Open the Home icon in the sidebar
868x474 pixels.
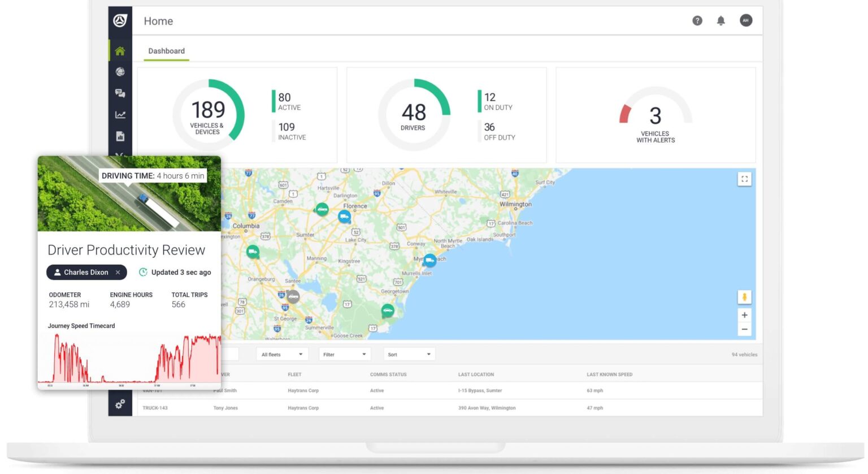click(x=119, y=50)
